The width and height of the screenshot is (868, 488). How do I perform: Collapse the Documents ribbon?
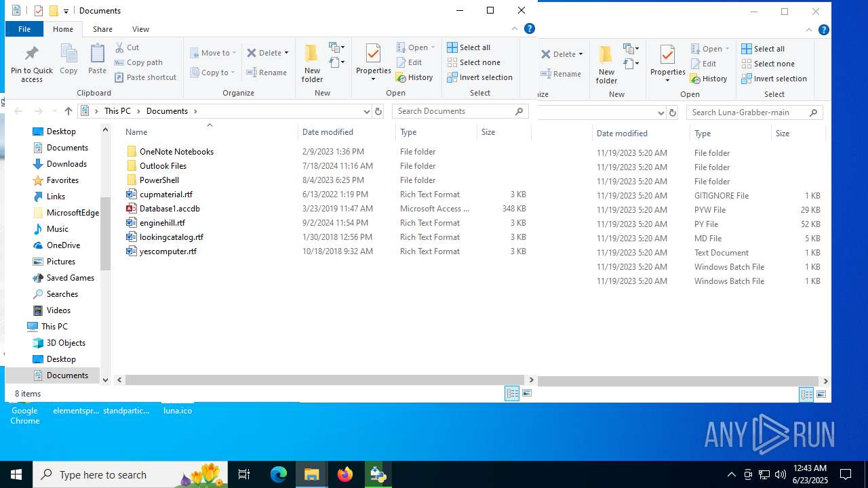[515, 28]
